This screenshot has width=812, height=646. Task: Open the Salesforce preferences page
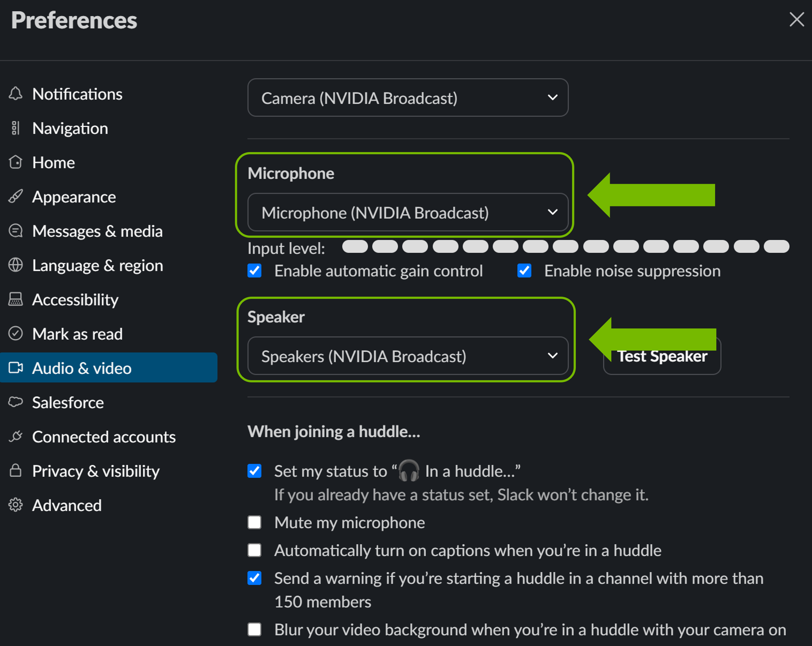coord(68,402)
